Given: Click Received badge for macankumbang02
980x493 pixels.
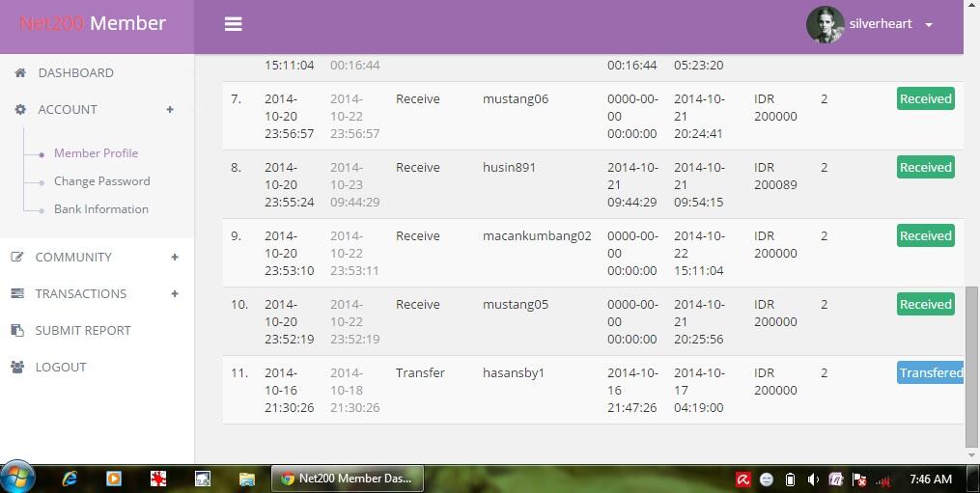Looking at the screenshot, I should pos(926,235).
